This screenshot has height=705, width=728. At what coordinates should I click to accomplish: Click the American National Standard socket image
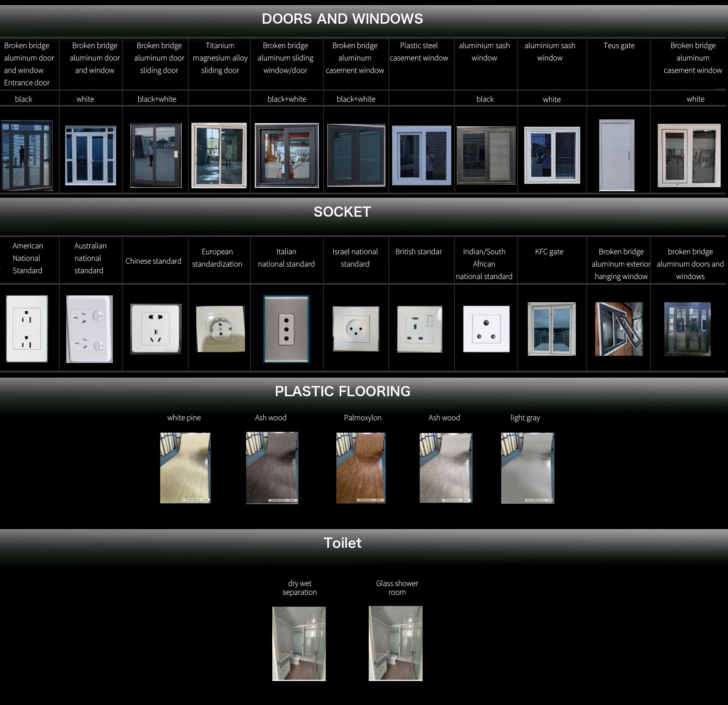pos(27,328)
